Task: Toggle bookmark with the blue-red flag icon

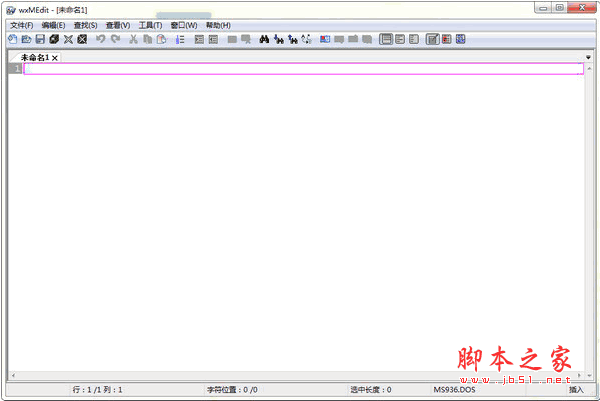Action: click(x=325, y=39)
